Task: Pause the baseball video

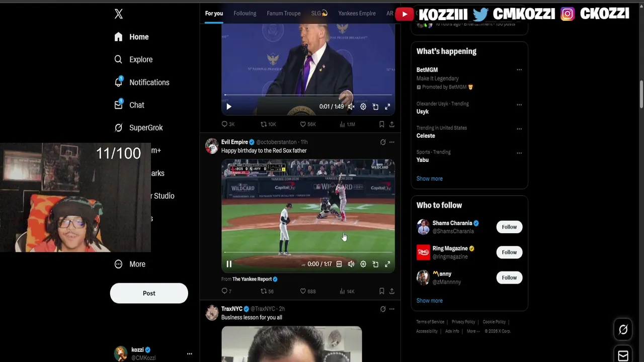Action: click(229, 264)
